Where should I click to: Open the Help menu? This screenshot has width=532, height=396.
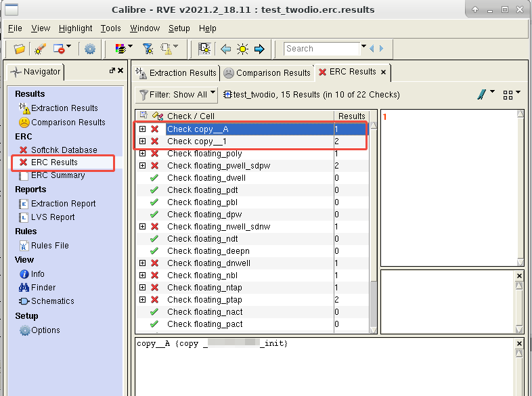coord(207,28)
